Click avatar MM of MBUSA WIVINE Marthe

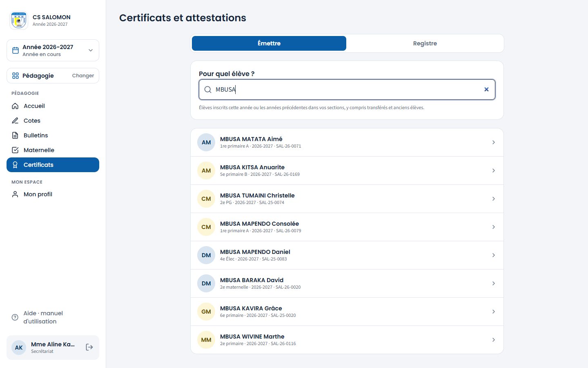tap(206, 340)
